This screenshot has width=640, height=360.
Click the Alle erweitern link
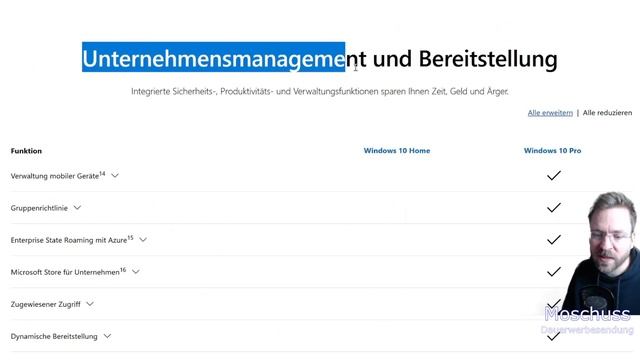coord(550,113)
